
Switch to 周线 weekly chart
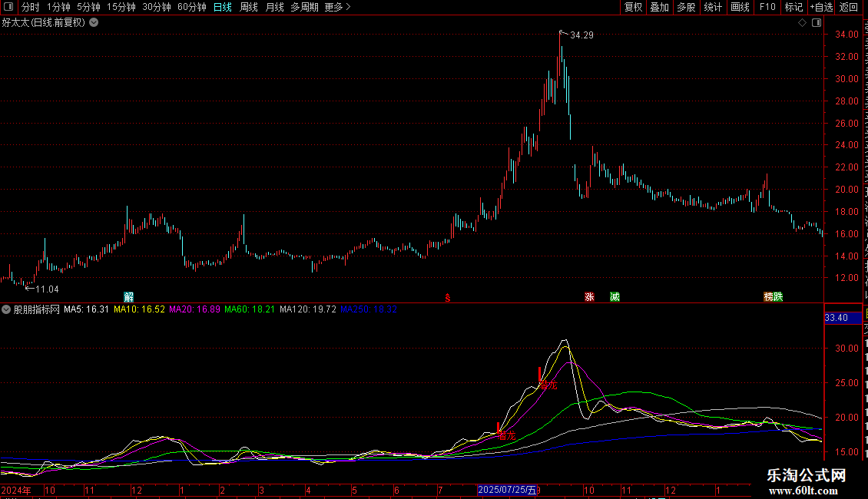click(x=249, y=7)
